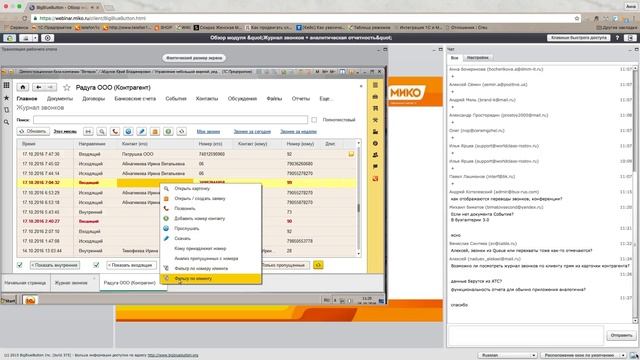640x360 pixels.
Task: Click in the chat message input box
Action: (x=526, y=336)
